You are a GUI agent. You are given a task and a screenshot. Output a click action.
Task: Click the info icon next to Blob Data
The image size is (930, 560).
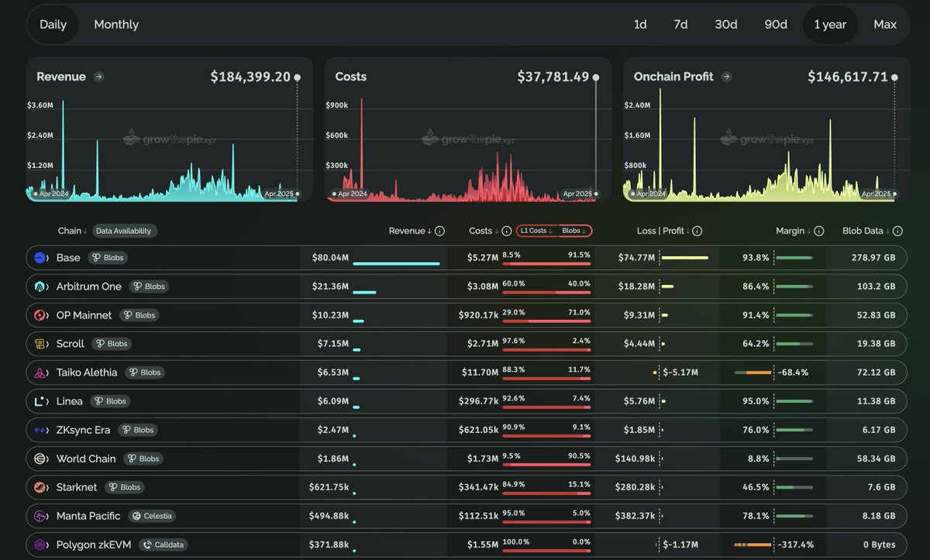click(x=897, y=231)
